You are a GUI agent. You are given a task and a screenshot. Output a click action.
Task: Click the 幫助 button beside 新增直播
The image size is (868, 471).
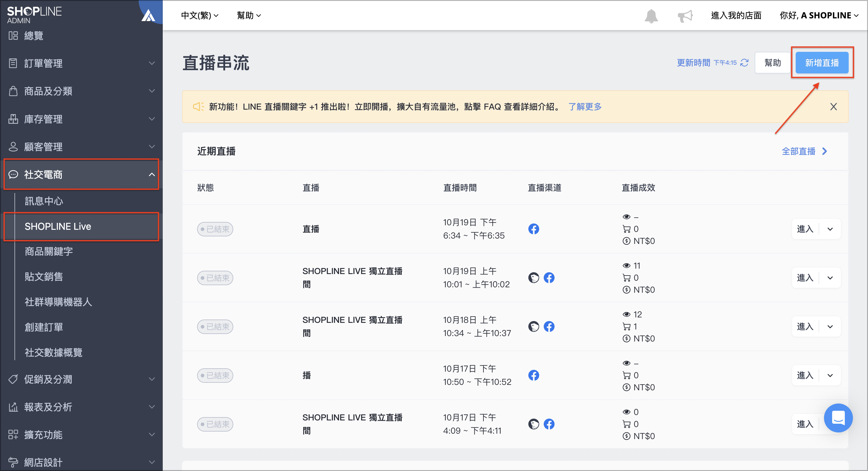(x=772, y=63)
